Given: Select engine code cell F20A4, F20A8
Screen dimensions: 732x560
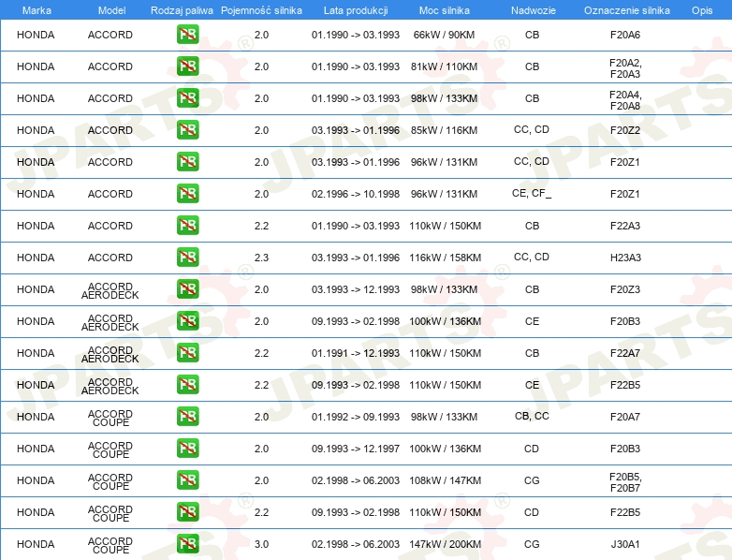Looking at the screenshot, I should coord(625,100).
